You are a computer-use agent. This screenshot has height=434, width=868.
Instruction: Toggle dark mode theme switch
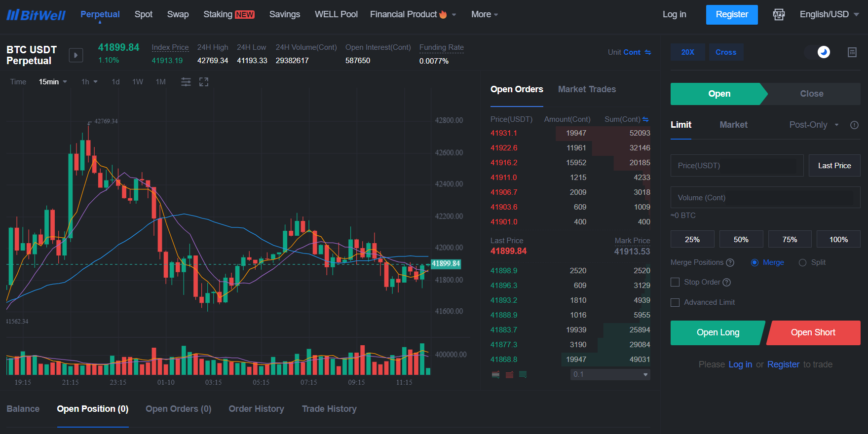coord(818,52)
